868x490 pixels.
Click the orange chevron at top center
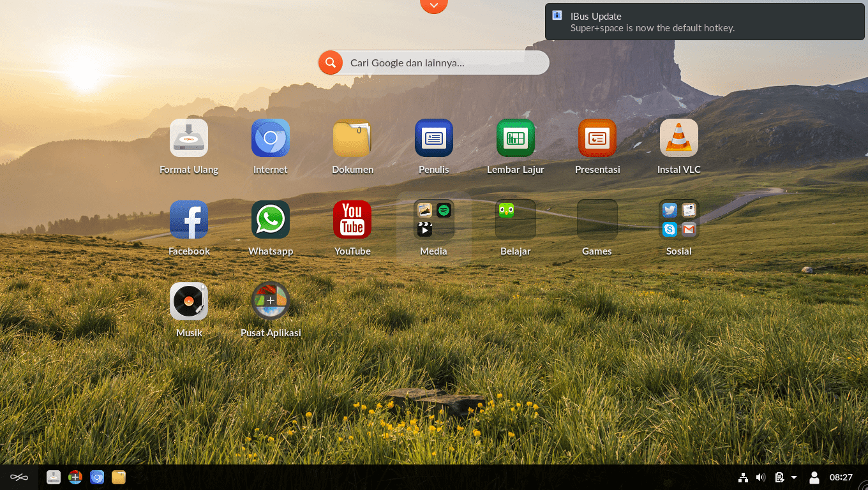click(x=434, y=6)
